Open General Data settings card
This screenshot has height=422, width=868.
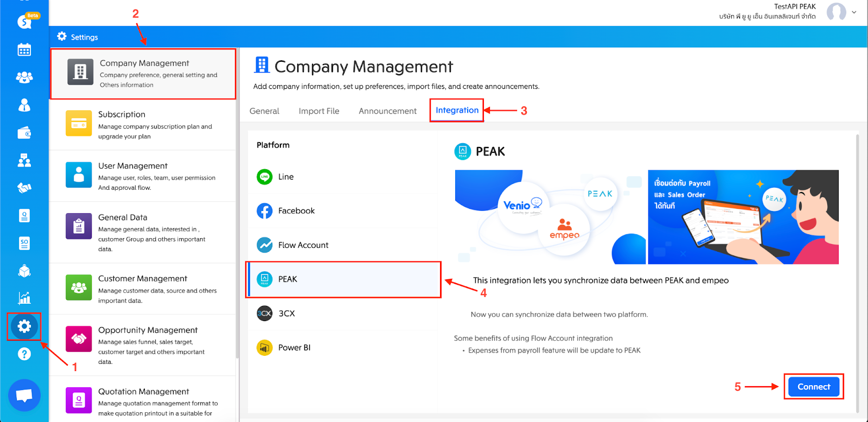pos(143,233)
